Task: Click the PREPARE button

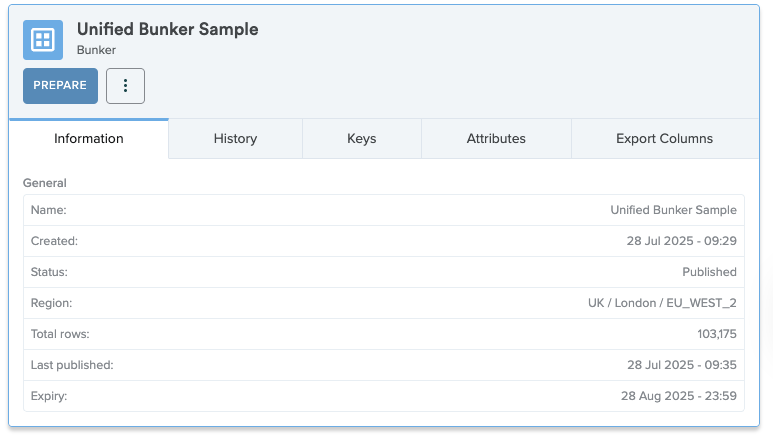Action: pos(60,86)
